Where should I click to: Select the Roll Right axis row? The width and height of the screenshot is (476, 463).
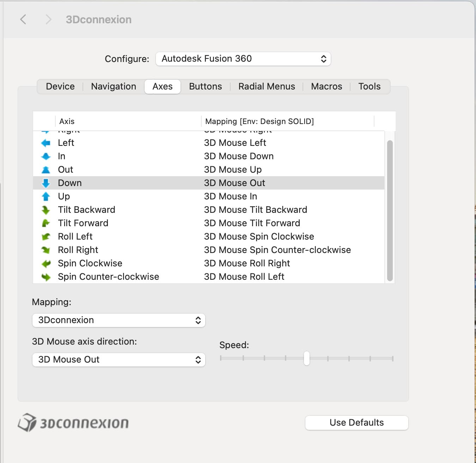[209, 250]
